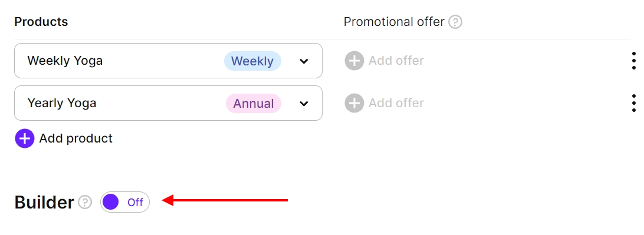Click the pink Annual badge
This screenshot has height=235, width=644.
click(x=254, y=103)
